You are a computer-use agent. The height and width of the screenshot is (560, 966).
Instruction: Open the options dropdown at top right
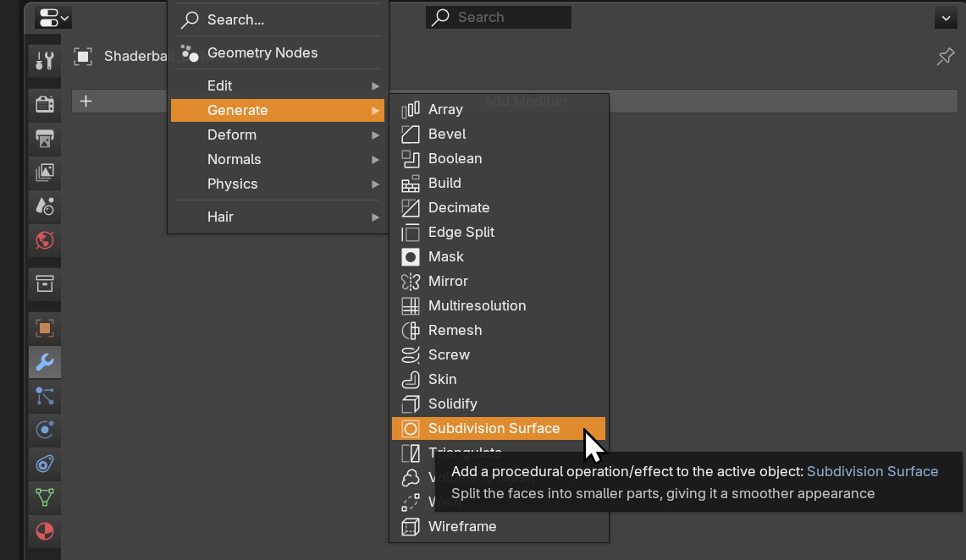coord(946,18)
